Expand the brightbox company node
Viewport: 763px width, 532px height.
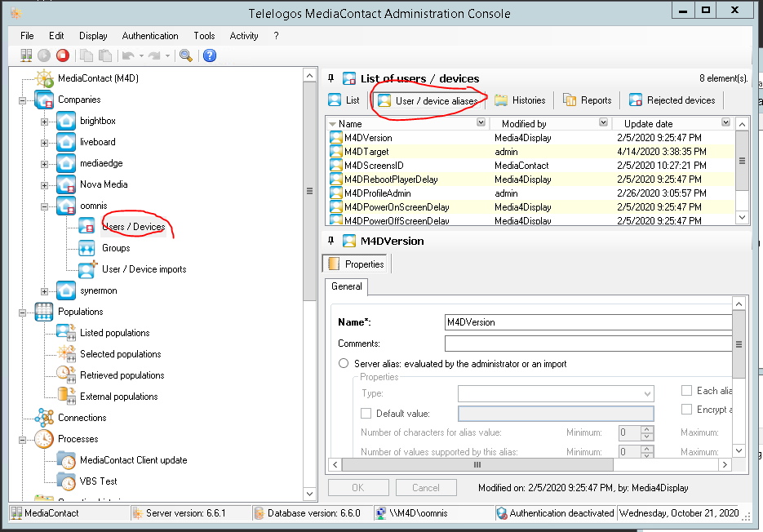pyautogui.click(x=44, y=122)
